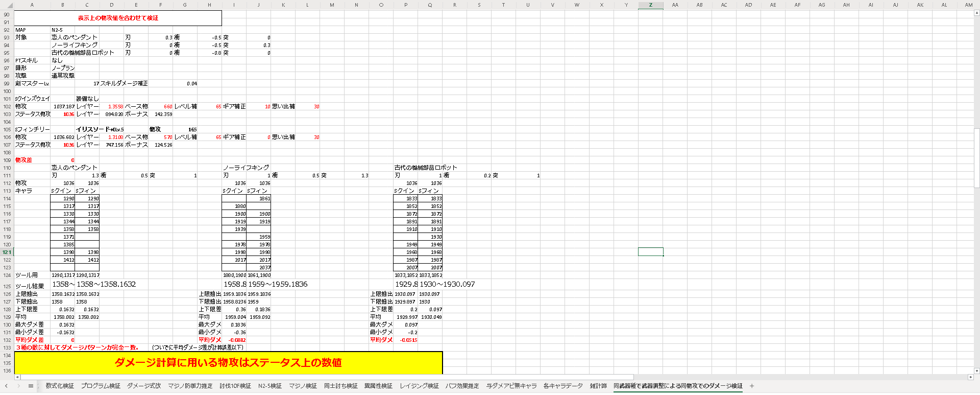Click the vertical scrollbar up arrow
Image resolution: width=980 pixels, height=395 pixels.
[x=976, y=13]
